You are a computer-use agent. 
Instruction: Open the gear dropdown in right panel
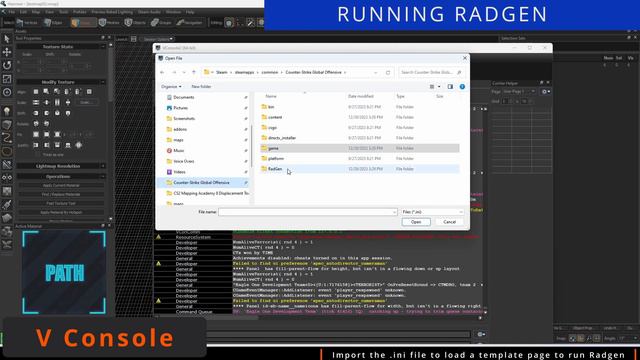(546, 92)
